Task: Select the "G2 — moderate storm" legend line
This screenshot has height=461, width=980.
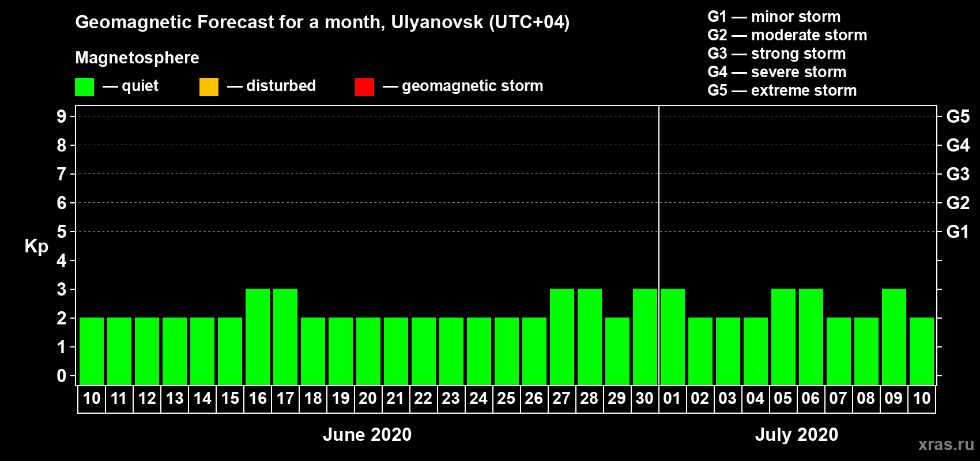Action: pos(787,35)
